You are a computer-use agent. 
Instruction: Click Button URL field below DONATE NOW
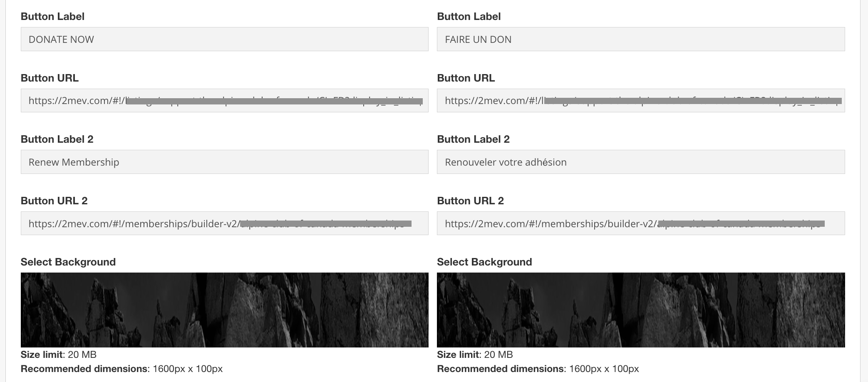(x=224, y=100)
